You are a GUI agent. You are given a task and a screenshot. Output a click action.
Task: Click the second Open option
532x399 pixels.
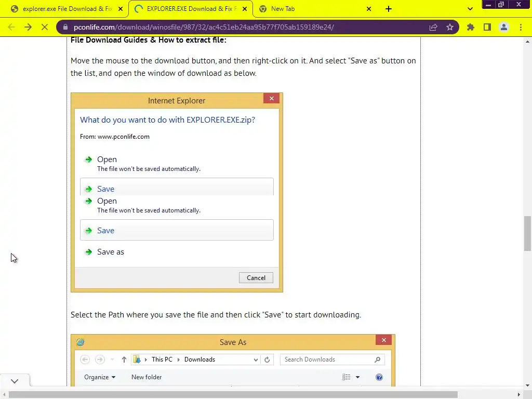click(107, 201)
